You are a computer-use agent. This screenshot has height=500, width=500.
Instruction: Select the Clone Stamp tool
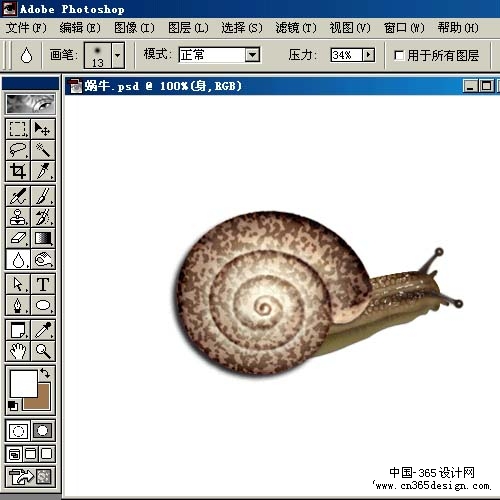click(18, 217)
